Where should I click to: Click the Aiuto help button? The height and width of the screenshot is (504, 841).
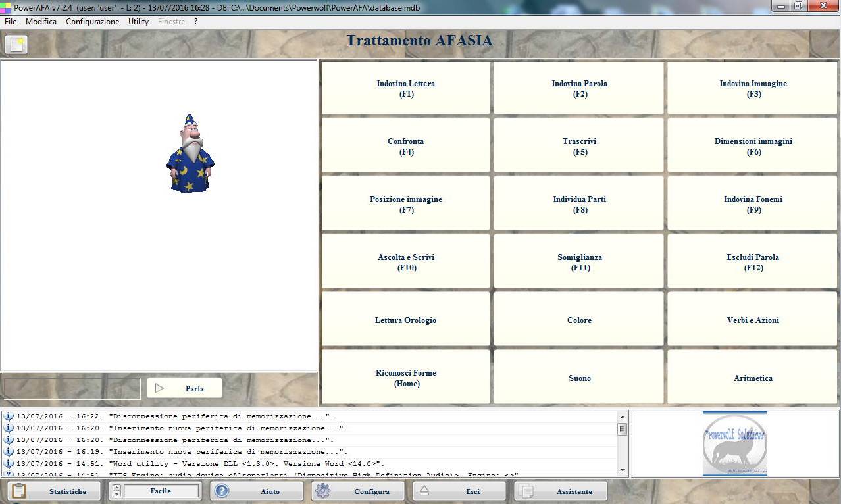pos(257,491)
